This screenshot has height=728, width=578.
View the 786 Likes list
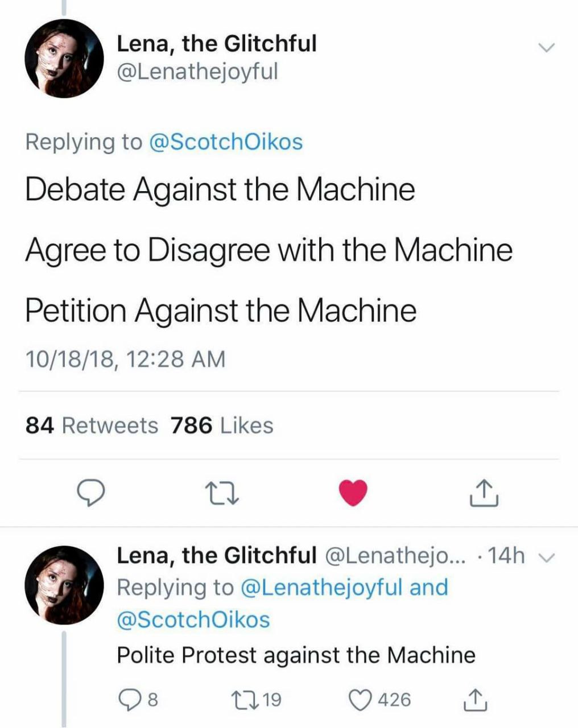[x=222, y=425]
